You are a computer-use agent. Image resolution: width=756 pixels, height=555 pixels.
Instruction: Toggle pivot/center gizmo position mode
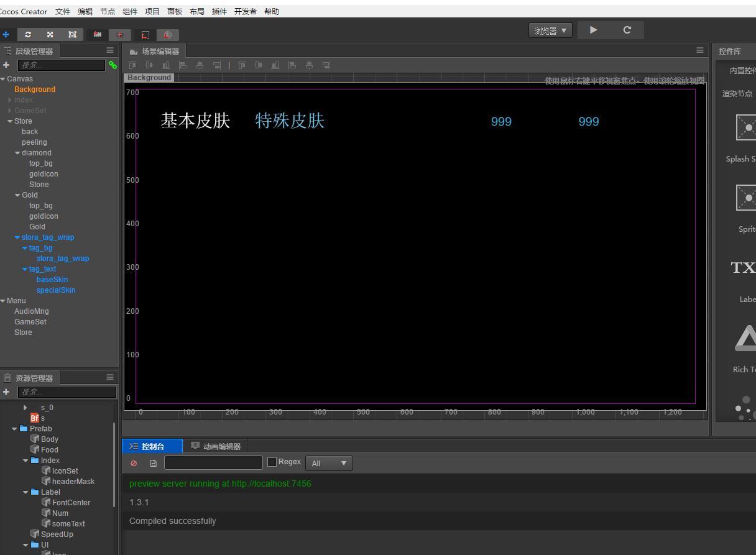click(97, 35)
